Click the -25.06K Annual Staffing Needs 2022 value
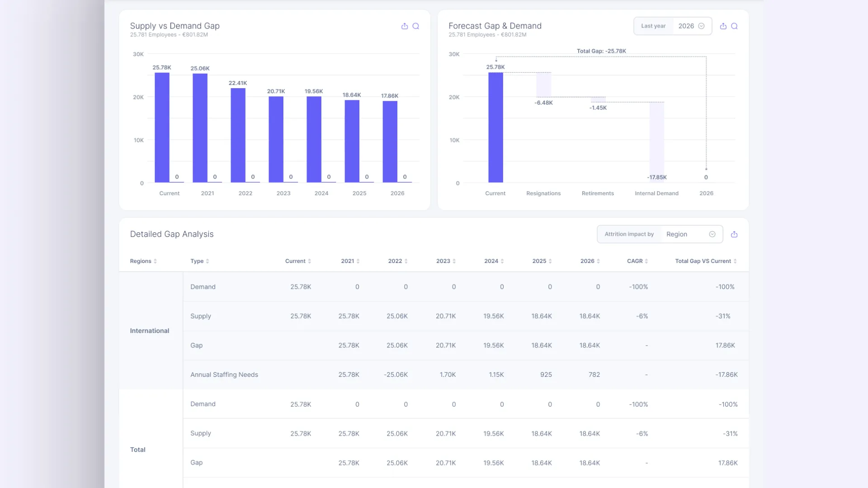Viewport: 868px width, 488px height. click(396, 375)
